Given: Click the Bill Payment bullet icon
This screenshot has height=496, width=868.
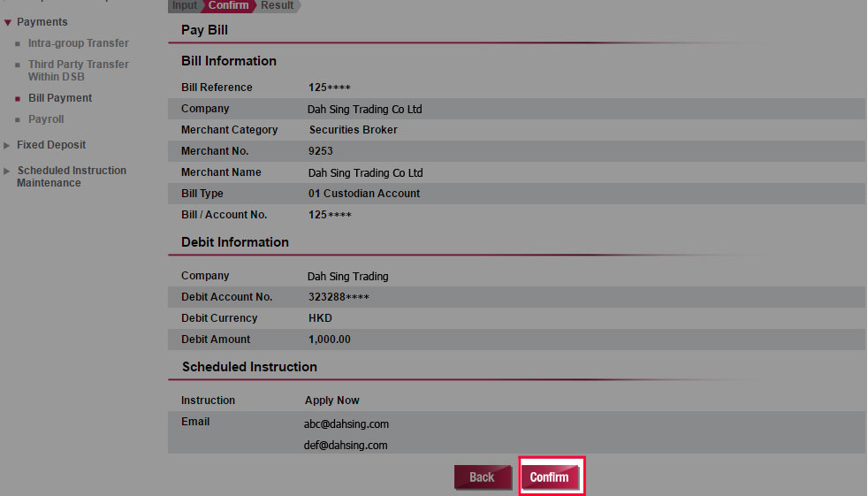Looking at the screenshot, I should point(18,98).
